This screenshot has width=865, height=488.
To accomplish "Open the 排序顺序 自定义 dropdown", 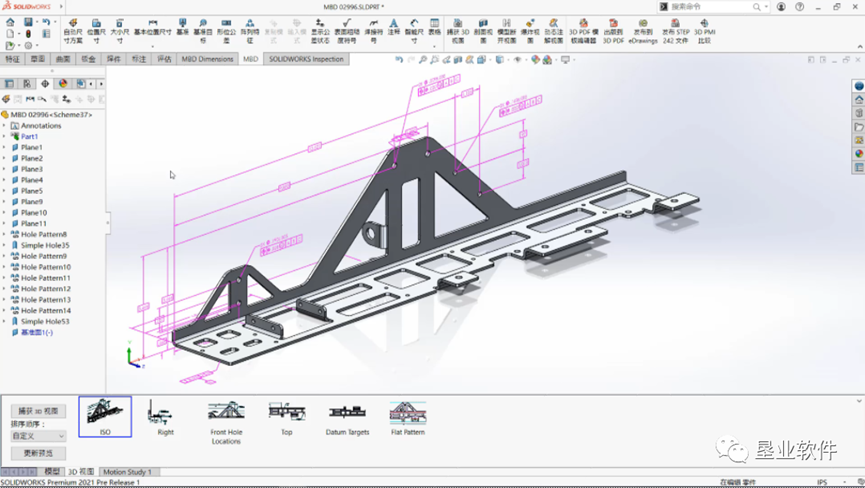I will pos(38,436).
